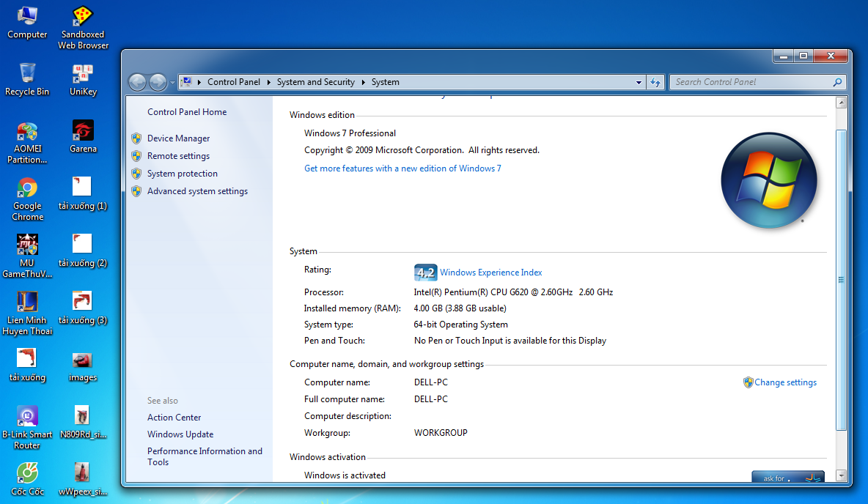
Task: Open Windows Update
Action: pos(180,434)
